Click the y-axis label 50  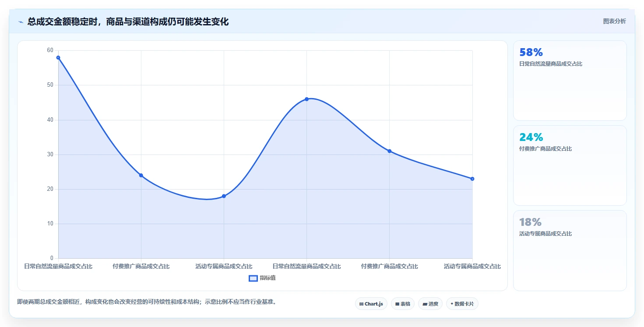point(50,85)
